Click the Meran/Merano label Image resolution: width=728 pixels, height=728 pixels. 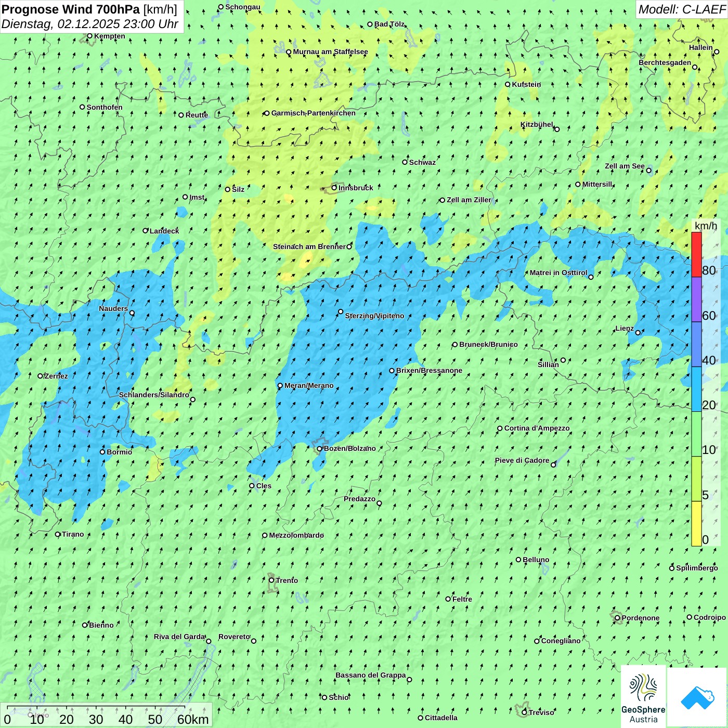coord(309,385)
